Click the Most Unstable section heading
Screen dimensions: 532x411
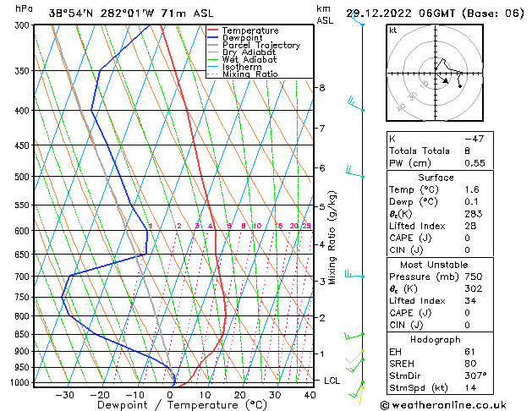tap(434, 265)
